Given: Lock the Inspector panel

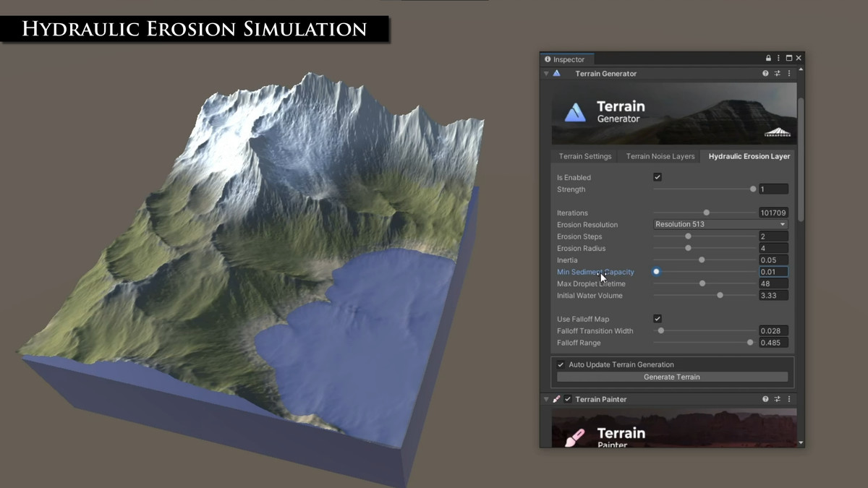Looking at the screenshot, I should click(768, 59).
